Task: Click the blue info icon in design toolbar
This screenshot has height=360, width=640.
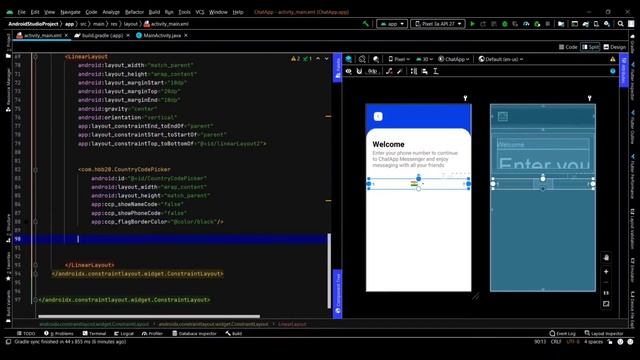Action: click(x=613, y=71)
